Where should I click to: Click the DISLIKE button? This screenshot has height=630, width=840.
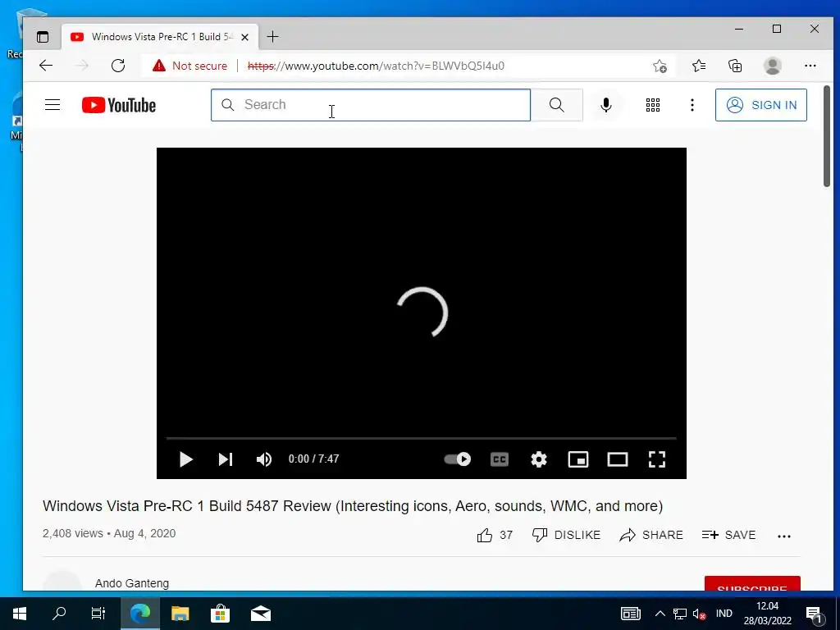click(x=566, y=535)
